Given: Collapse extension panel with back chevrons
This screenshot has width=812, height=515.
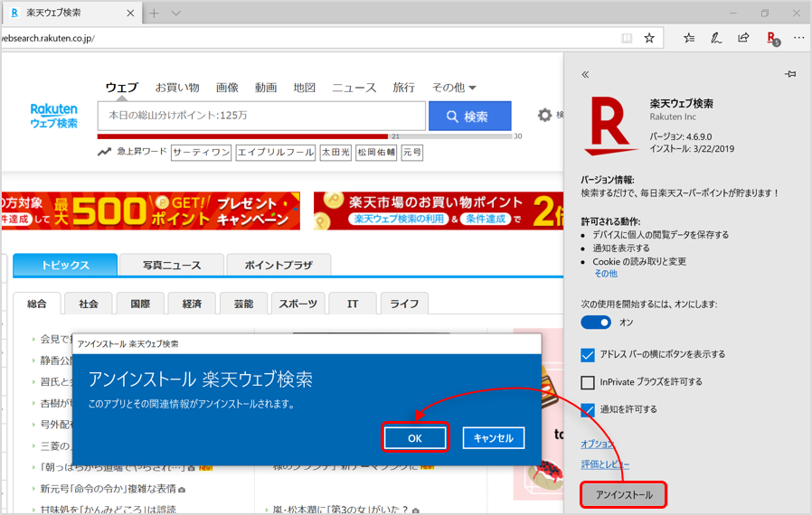Looking at the screenshot, I should 585,74.
